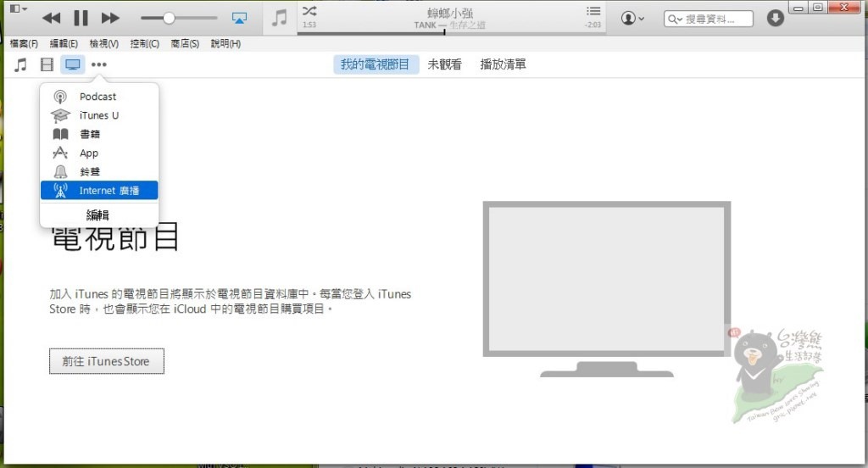
Task: Click the song title 蟑螂小強
Action: click(x=450, y=13)
